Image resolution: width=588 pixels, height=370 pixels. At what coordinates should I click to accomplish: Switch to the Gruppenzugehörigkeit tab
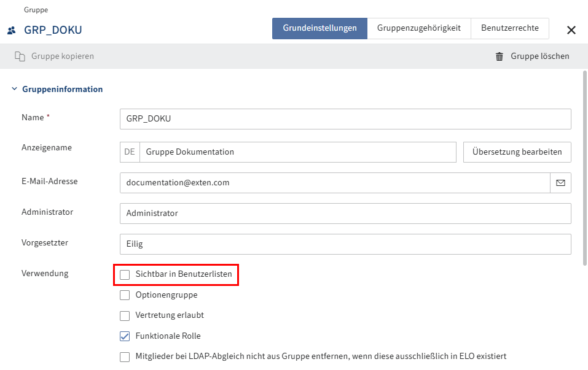[x=418, y=28]
